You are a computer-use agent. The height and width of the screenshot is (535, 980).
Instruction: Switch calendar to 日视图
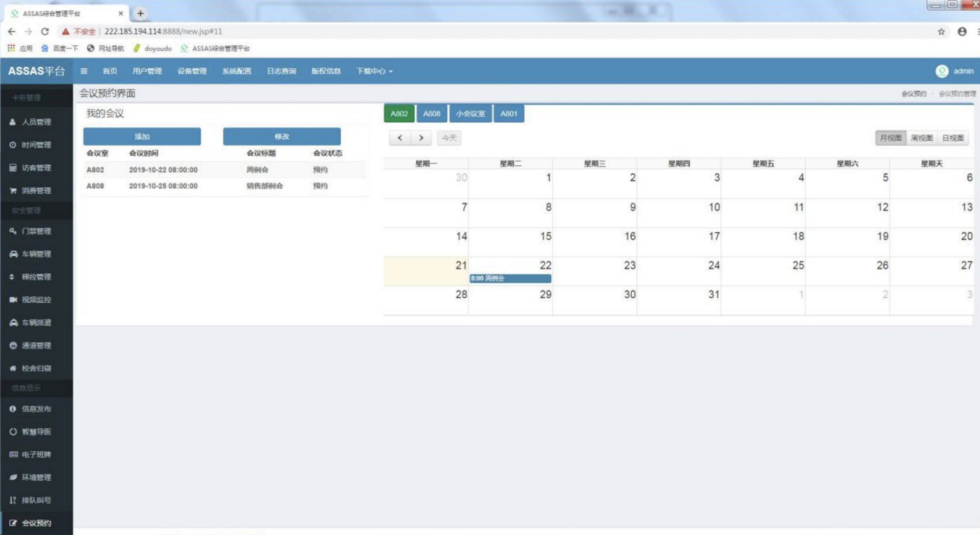click(952, 138)
